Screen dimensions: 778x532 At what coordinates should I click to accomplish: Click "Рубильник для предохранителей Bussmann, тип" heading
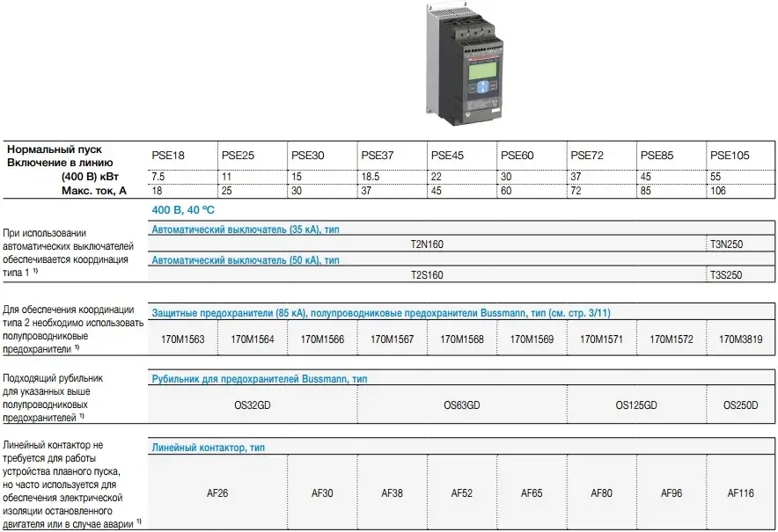[x=260, y=379]
